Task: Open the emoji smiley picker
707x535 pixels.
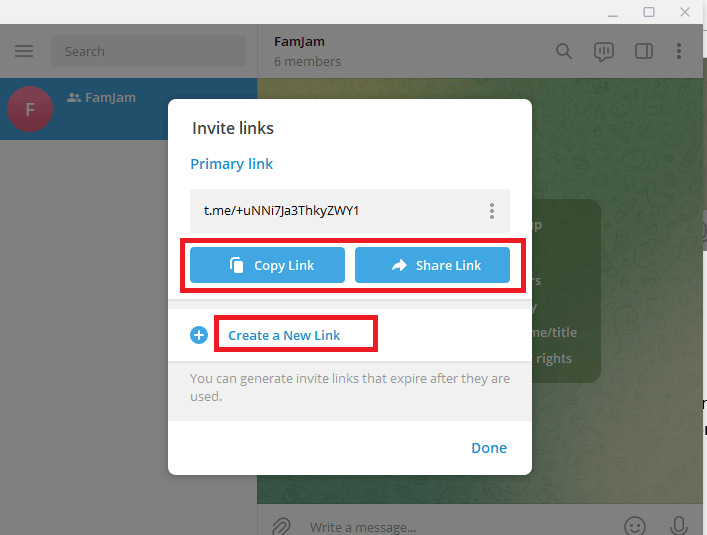Action: (635, 526)
